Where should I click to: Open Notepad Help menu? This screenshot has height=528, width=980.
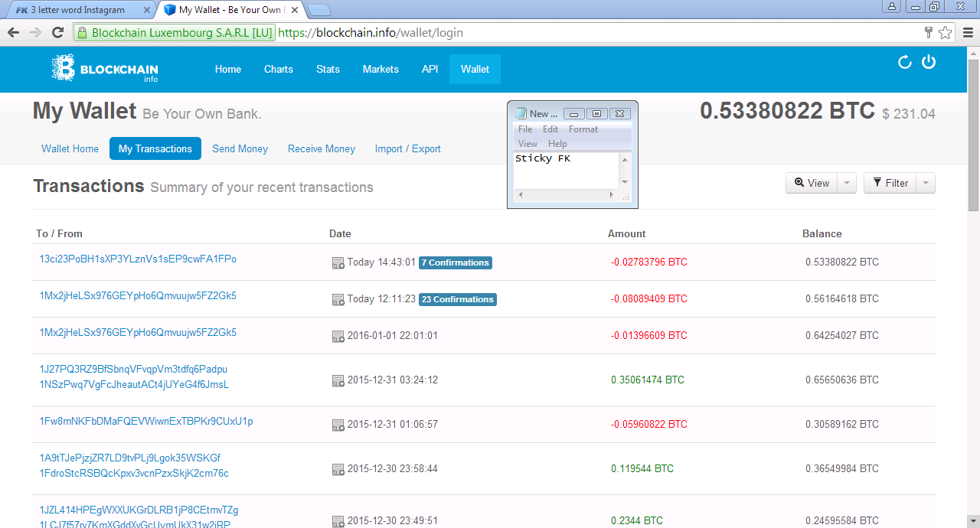pyautogui.click(x=557, y=144)
